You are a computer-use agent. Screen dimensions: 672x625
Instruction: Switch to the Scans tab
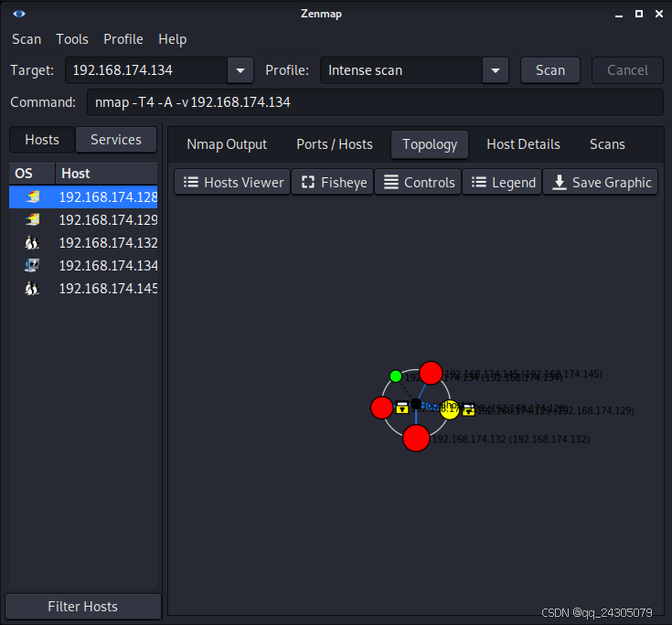(x=607, y=144)
